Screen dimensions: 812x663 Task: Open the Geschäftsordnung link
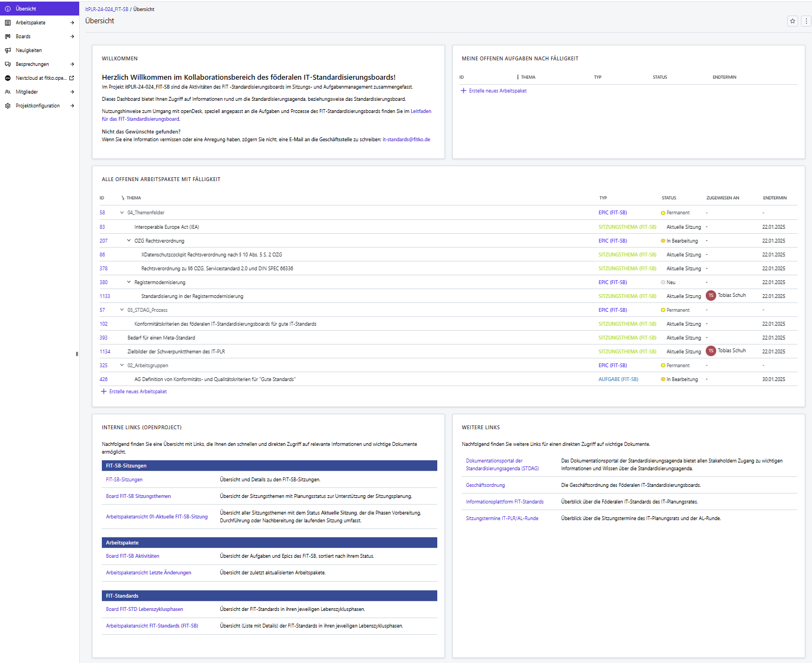tap(485, 485)
